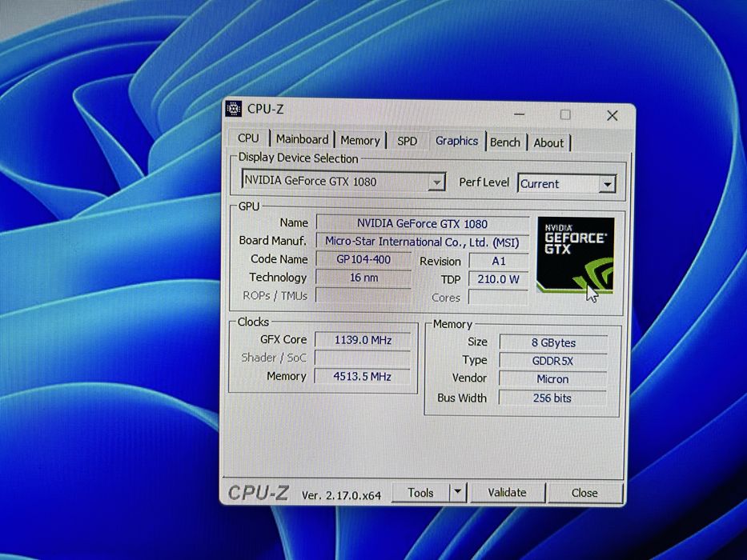Switch to the CPU tab

click(x=248, y=138)
